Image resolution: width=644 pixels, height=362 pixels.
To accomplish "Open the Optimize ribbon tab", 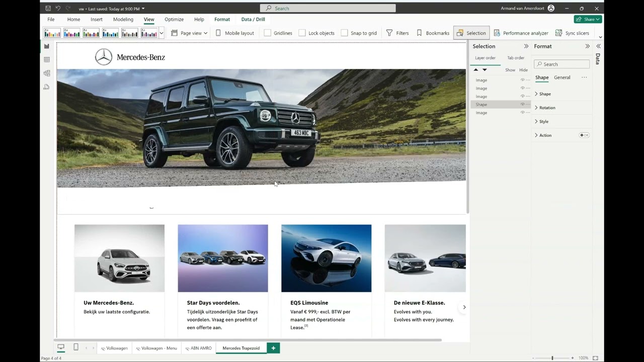I will coord(174,20).
